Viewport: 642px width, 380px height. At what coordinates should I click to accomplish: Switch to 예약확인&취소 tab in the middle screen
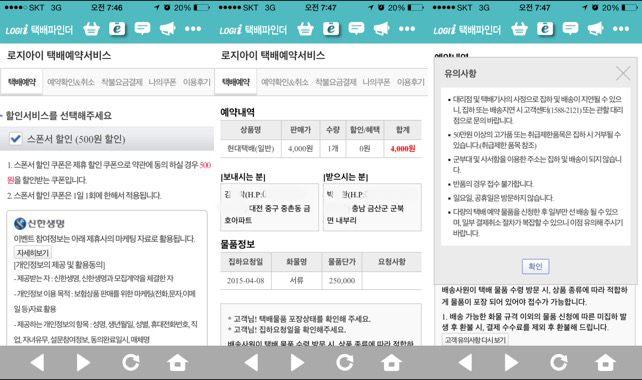285,82
